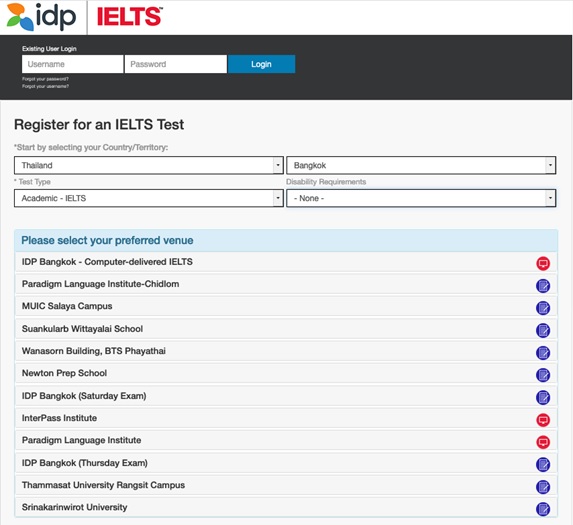Click the paper-test icon for Newton Prep School

543,375
